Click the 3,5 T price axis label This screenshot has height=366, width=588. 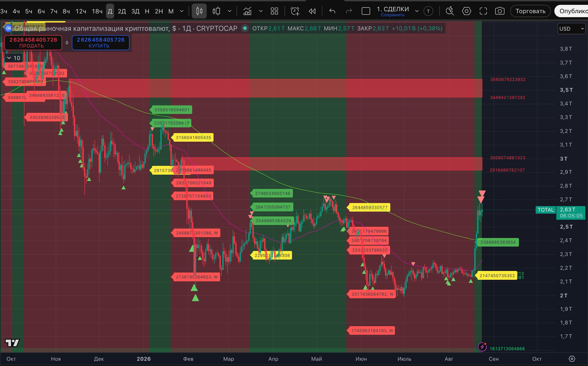pyautogui.click(x=566, y=90)
